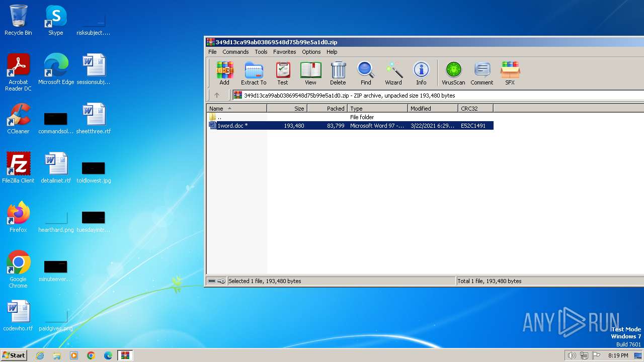The width and height of the screenshot is (644, 362).
Task: Select the CCleaner desktop shortcut
Action: 18,119
